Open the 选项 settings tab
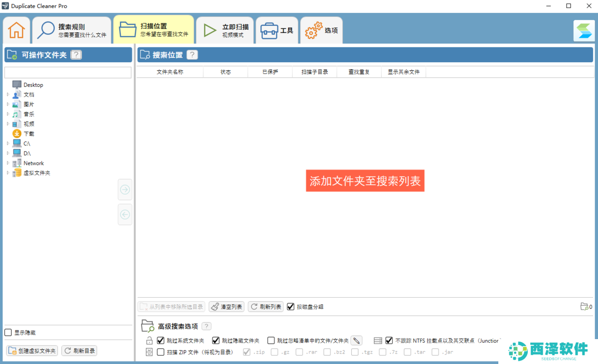This screenshot has width=598, height=364. coord(321,30)
